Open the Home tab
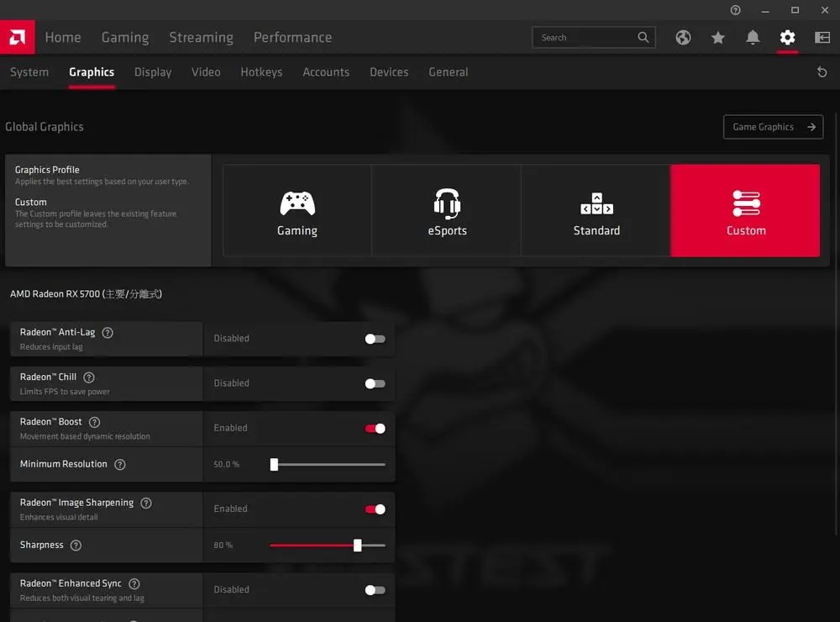 pos(63,38)
